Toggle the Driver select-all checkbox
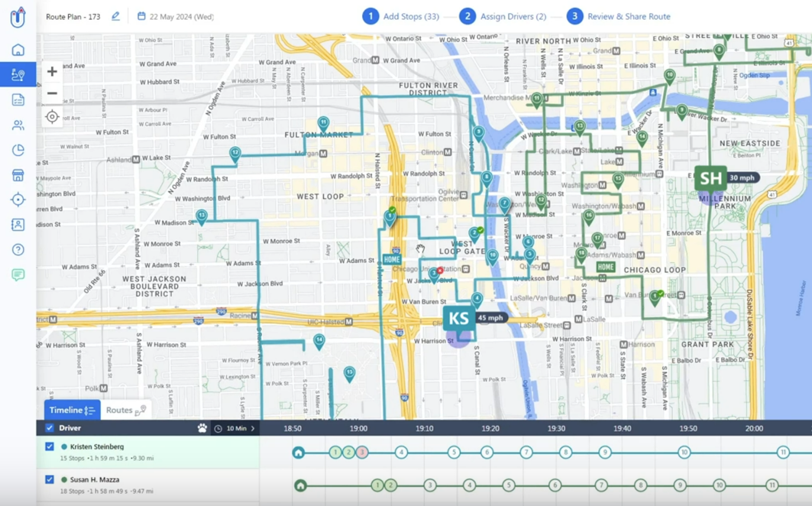The height and width of the screenshot is (506, 812). [49, 428]
